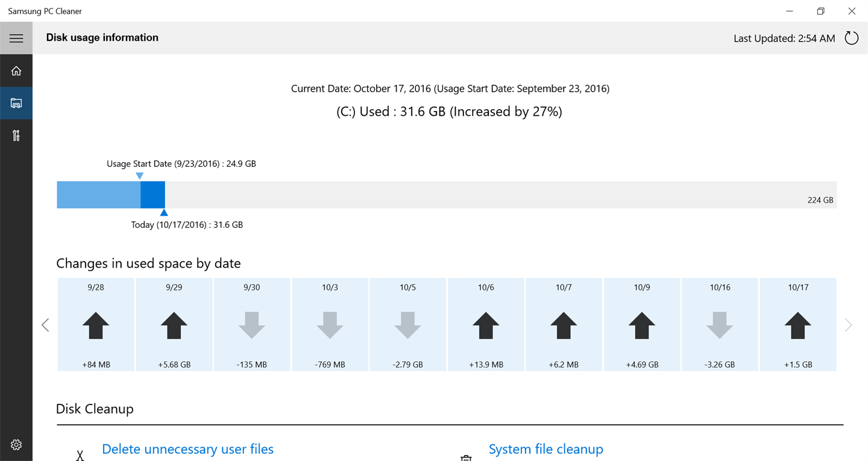Click the dark blue increased-usage bar segment
Viewport: 868px width, 461px height.
click(x=153, y=195)
